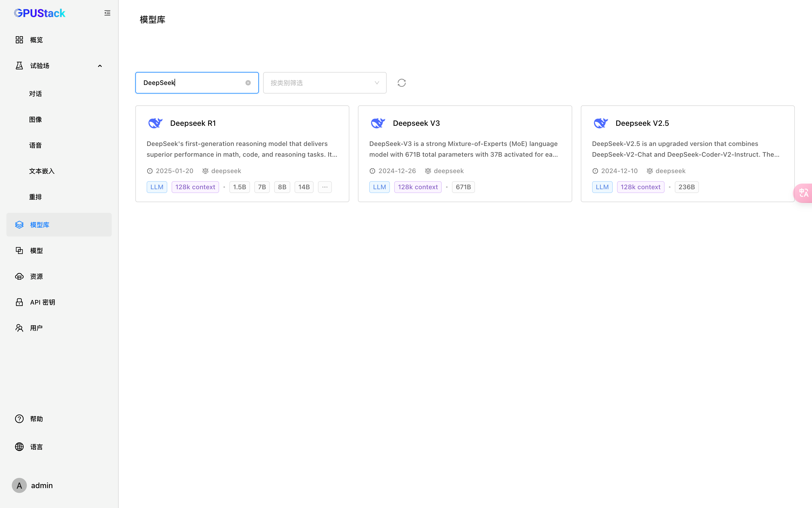This screenshot has height=508, width=812.
Task: Collapse the sidebar menu icon
Action: tap(107, 13)
